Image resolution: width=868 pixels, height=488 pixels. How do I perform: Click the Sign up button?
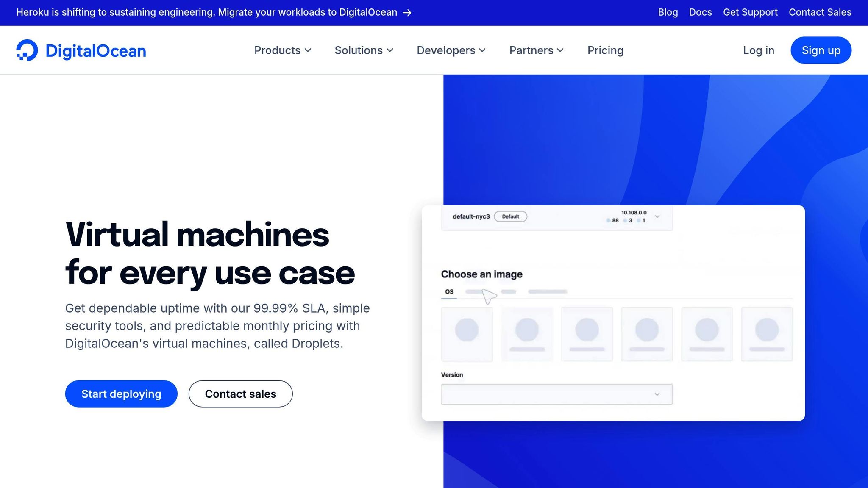click(x=821, y=50)
